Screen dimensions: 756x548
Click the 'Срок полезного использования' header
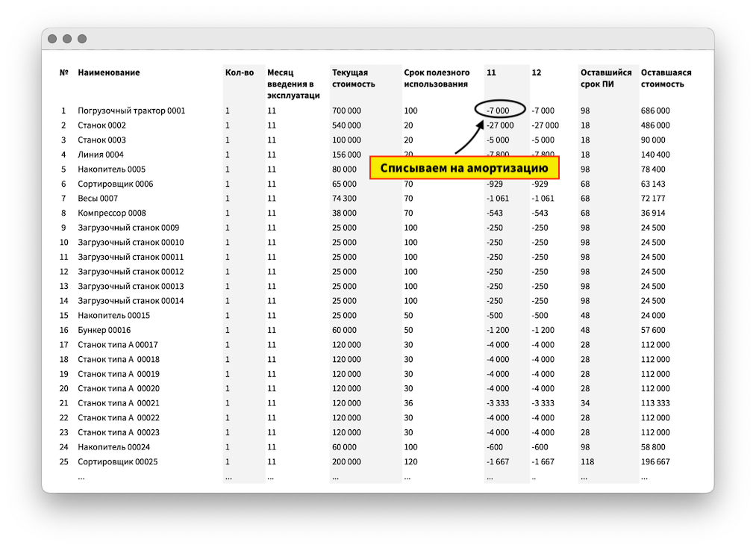(437, 78)
